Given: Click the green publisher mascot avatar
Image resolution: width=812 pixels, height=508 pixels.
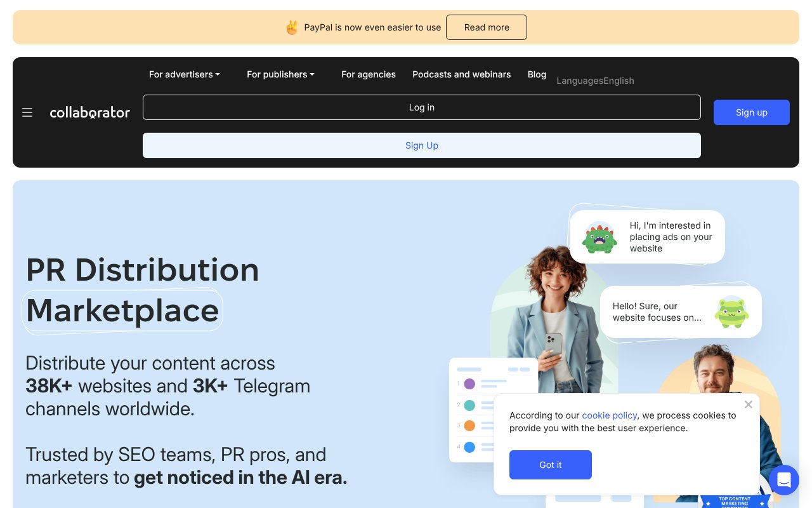Looking at the screenshot, I should click(x=731, y=312).
